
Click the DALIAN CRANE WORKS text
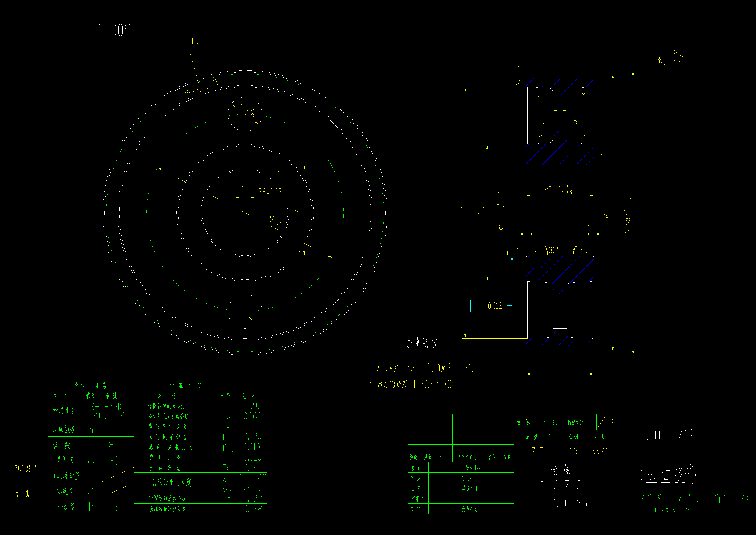(x=671, y=510)
